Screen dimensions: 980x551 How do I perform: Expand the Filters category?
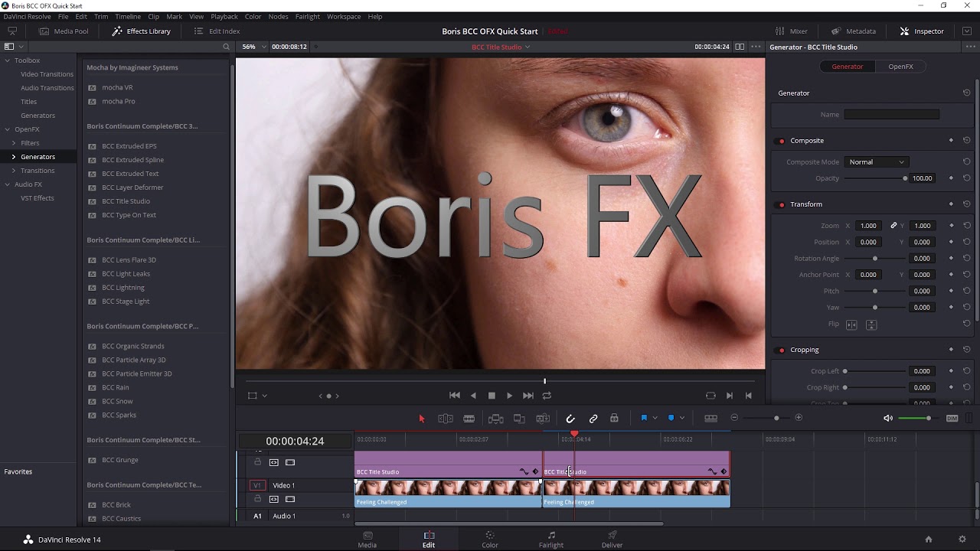point(14,143)
